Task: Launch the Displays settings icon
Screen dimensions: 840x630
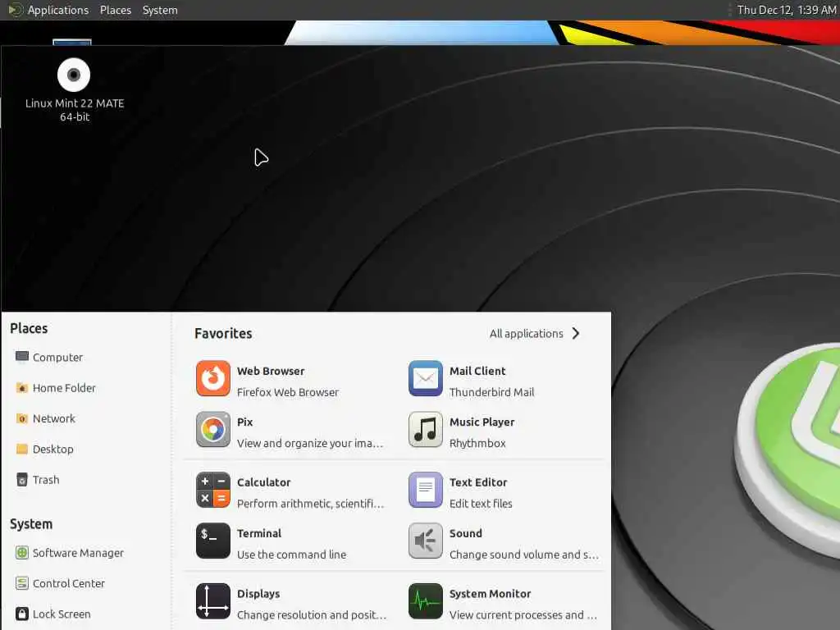Action: pyautogui.click(x=212, y=601)
